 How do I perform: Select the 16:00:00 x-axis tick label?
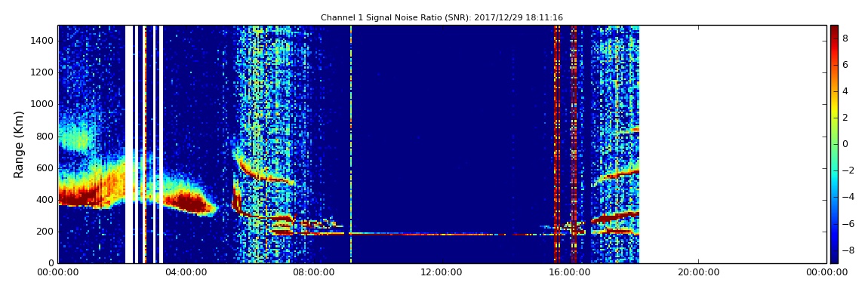(570, 272)
